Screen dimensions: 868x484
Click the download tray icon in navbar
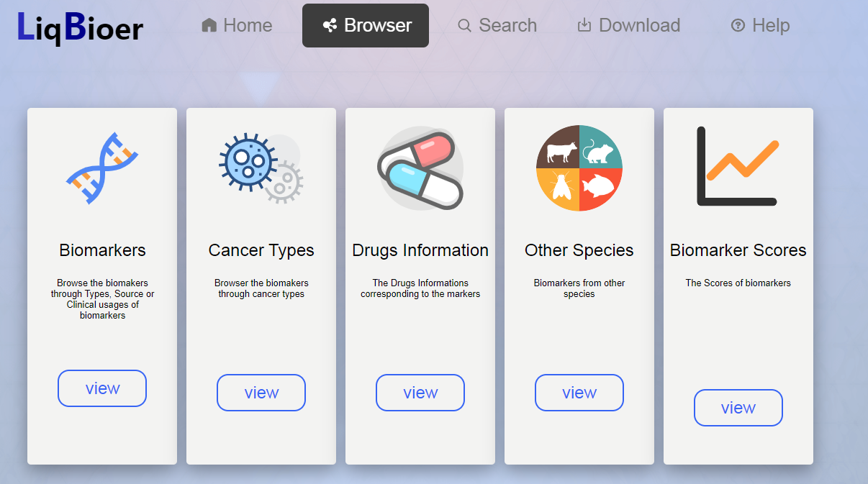click(584, 25)
